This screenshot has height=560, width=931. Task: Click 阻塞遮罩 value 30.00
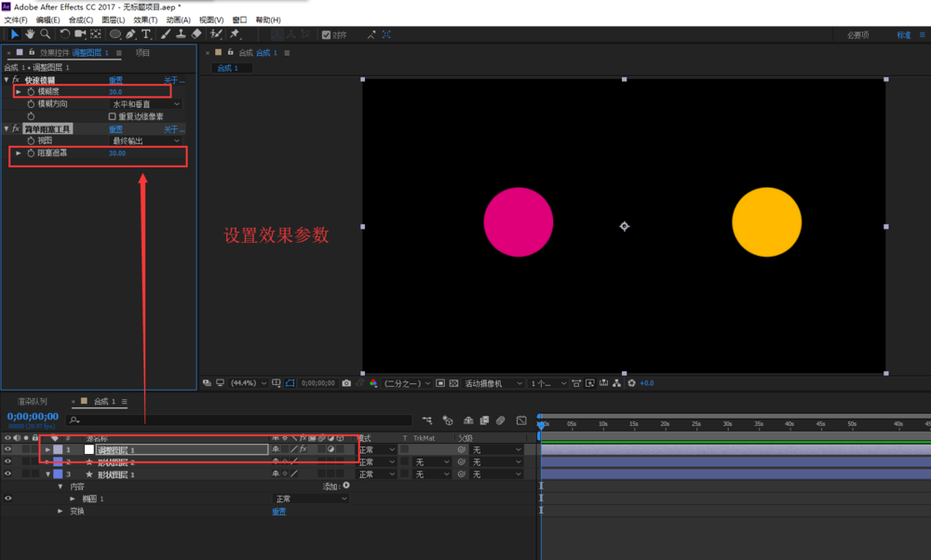pos(117,153)
